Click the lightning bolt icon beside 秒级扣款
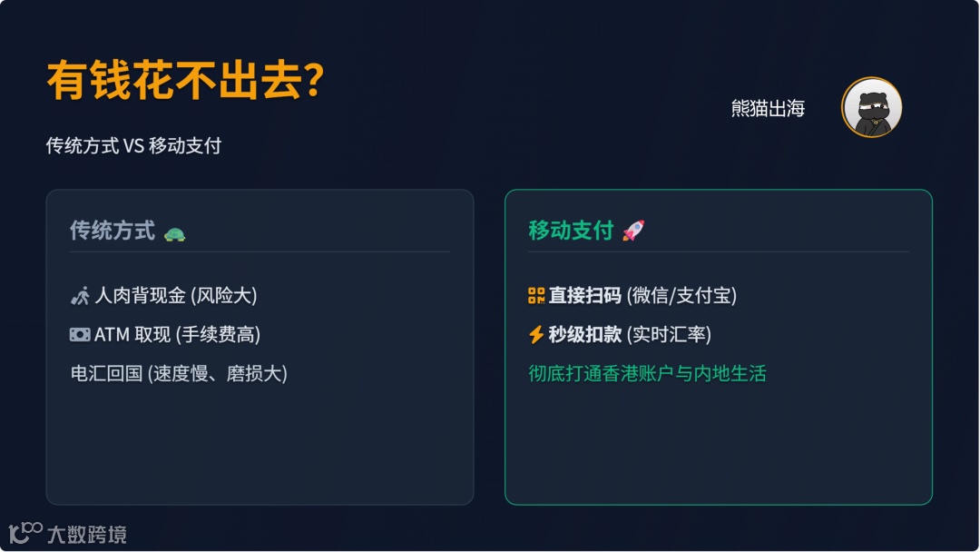Screen dimensions: 980x552 [x=536, y=335]
